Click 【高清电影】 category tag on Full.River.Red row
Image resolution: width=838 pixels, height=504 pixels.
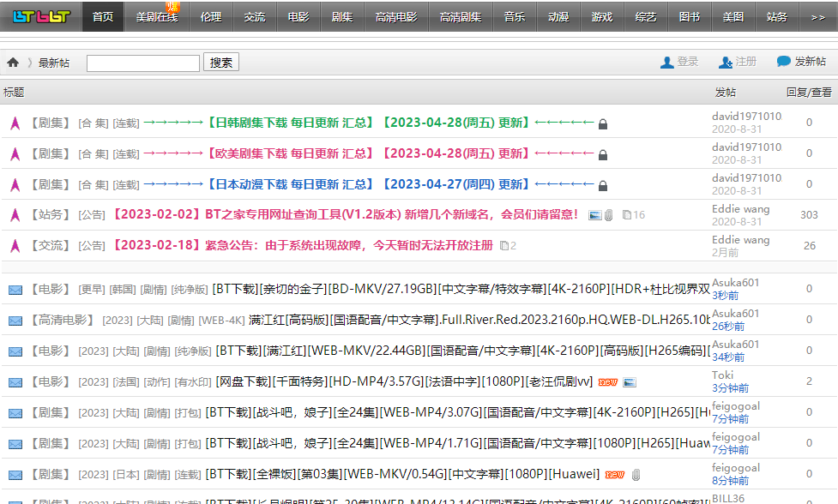(63, 321)
